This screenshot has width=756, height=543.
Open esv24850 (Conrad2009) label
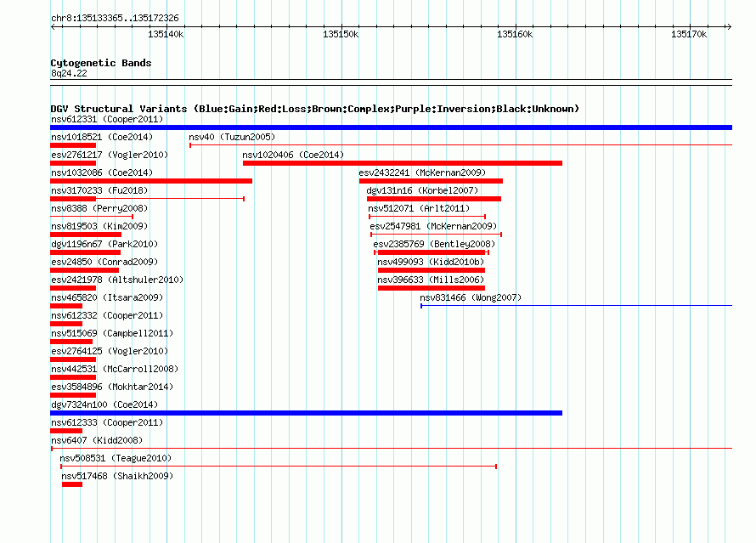click(104, 262)
